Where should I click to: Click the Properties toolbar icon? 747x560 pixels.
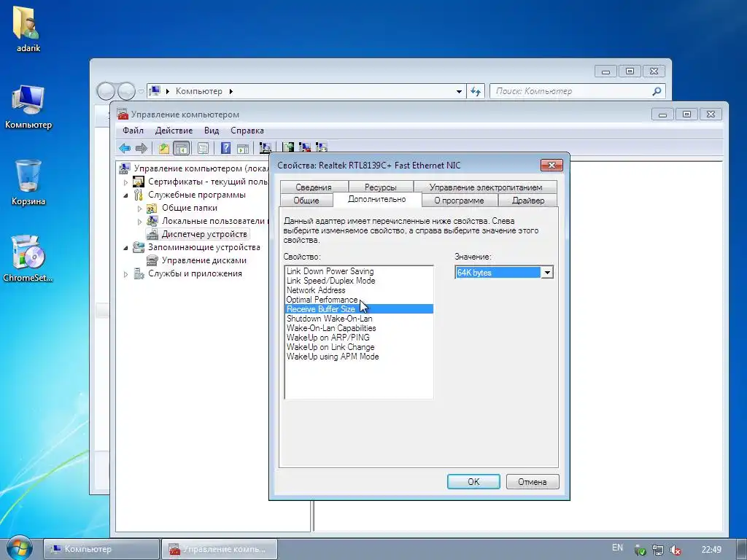coord(203,148)
